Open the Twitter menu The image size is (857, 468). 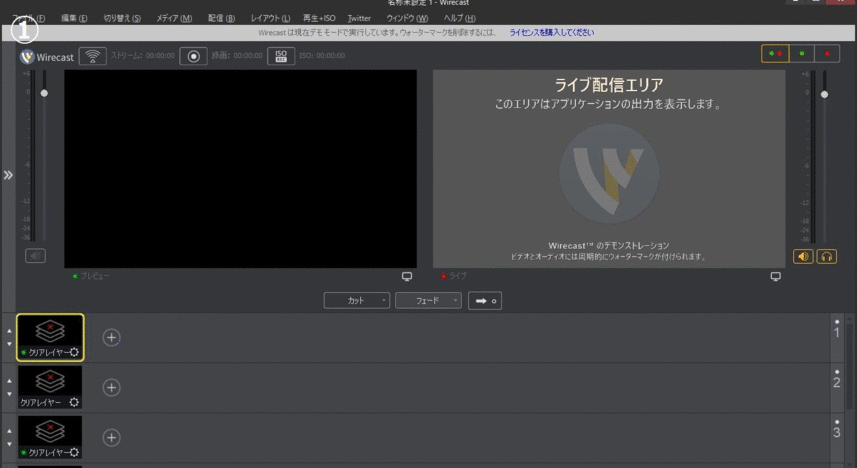click(359, 18)
